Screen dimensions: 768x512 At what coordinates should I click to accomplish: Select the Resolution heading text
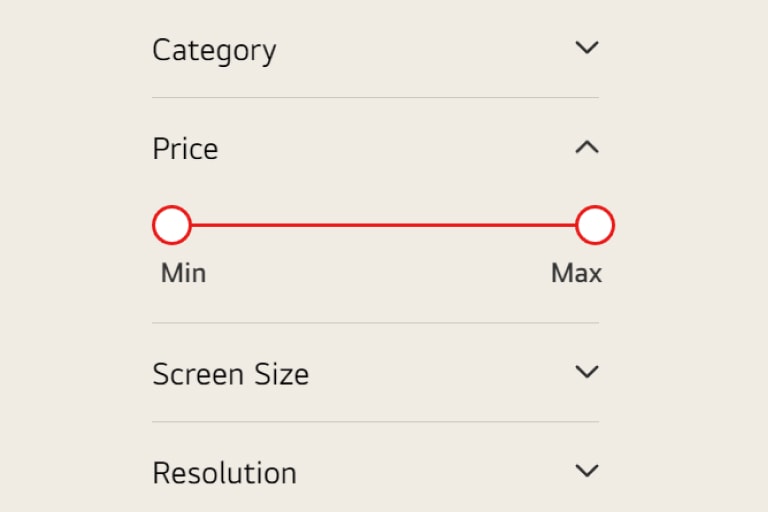tap(224, 472)
